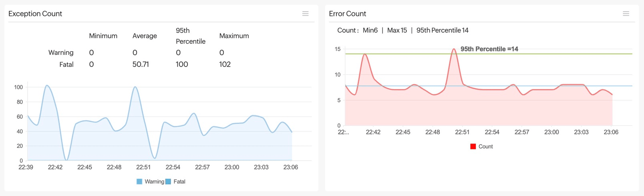Open the Error Count panel hamburger menu
The image size is (644, 196).
626,14
